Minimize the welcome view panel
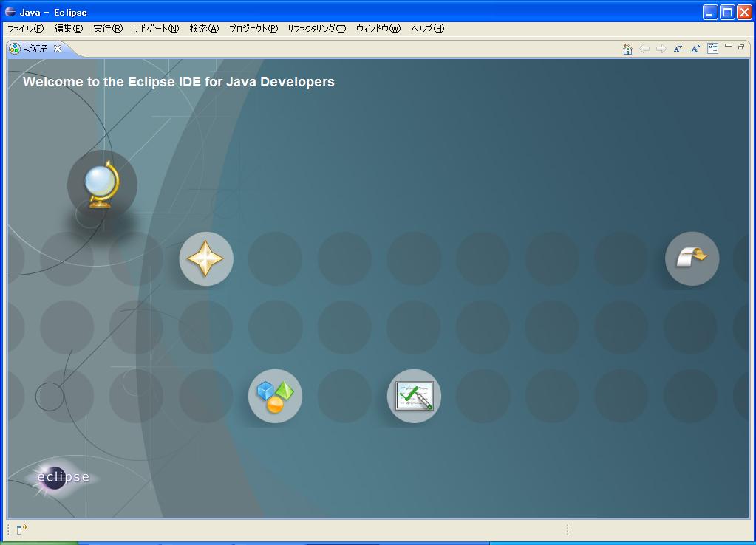 [x=729, y=46]
